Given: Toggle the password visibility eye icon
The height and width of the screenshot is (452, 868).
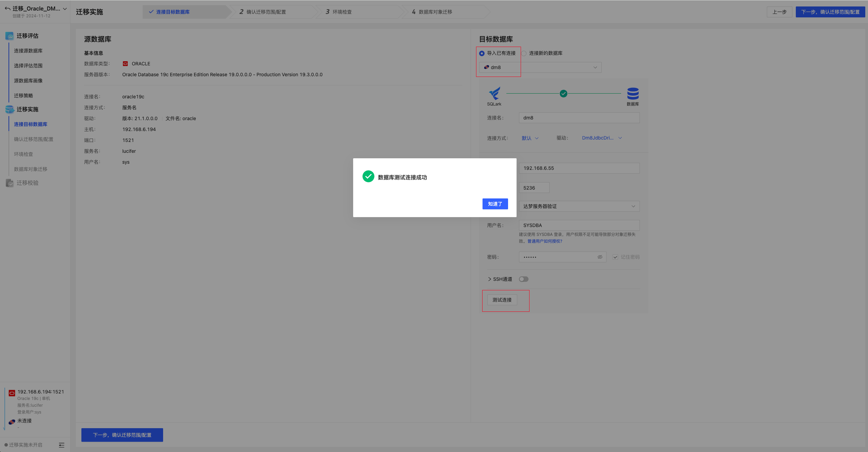Looking at the screenshot, I should 599,257.
